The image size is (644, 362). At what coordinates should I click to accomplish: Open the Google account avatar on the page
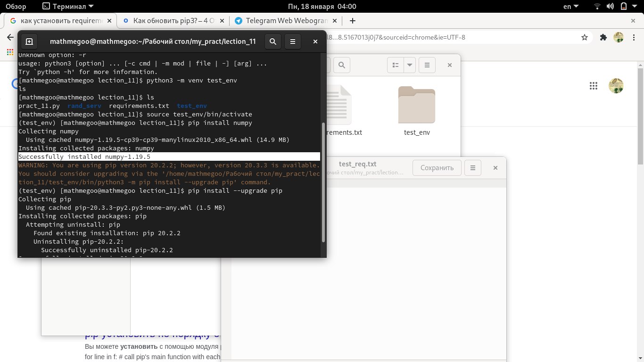click(616, 86)
